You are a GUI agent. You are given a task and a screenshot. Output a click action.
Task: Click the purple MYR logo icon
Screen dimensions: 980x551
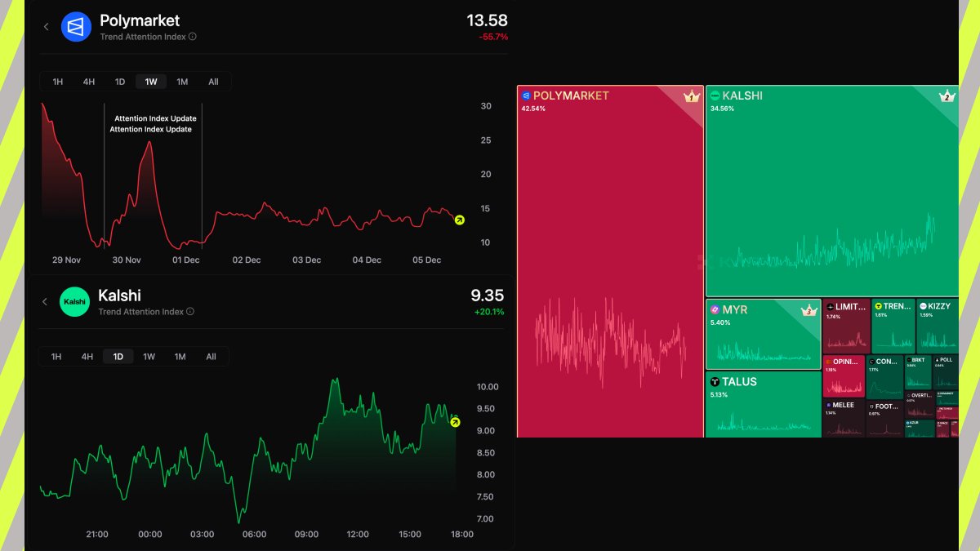point(715,310)
